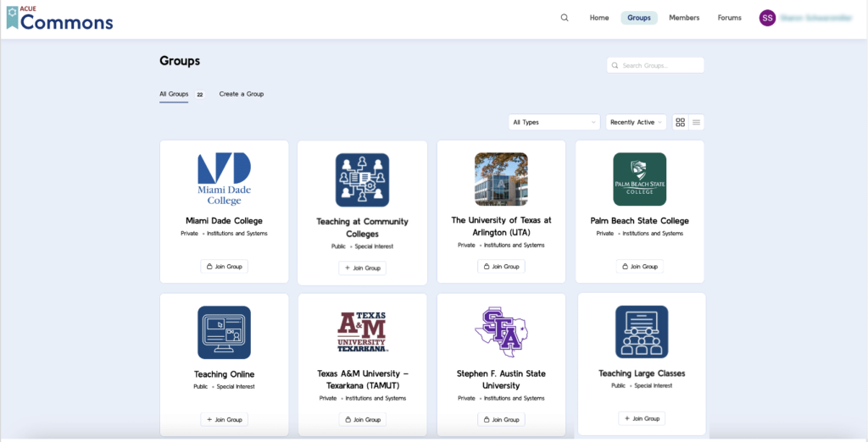The width and height of the screenshot is (868, 442).
Task: Open the Palm Beach State College logo
Action: coord(639,179)
